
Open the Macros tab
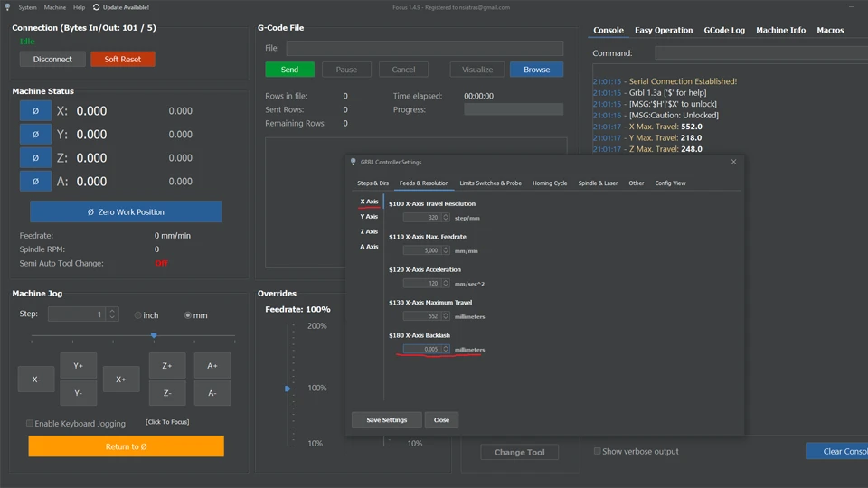830,30
